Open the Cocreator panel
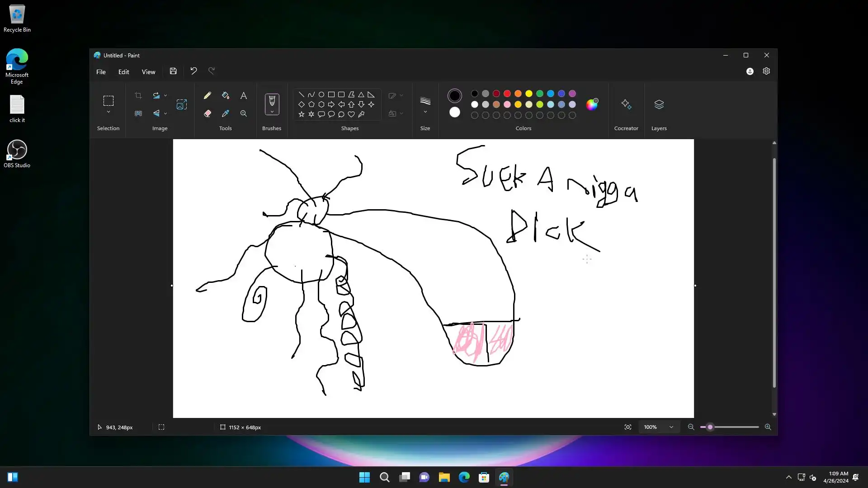The image size is (868, 488). tap(626, 104)
